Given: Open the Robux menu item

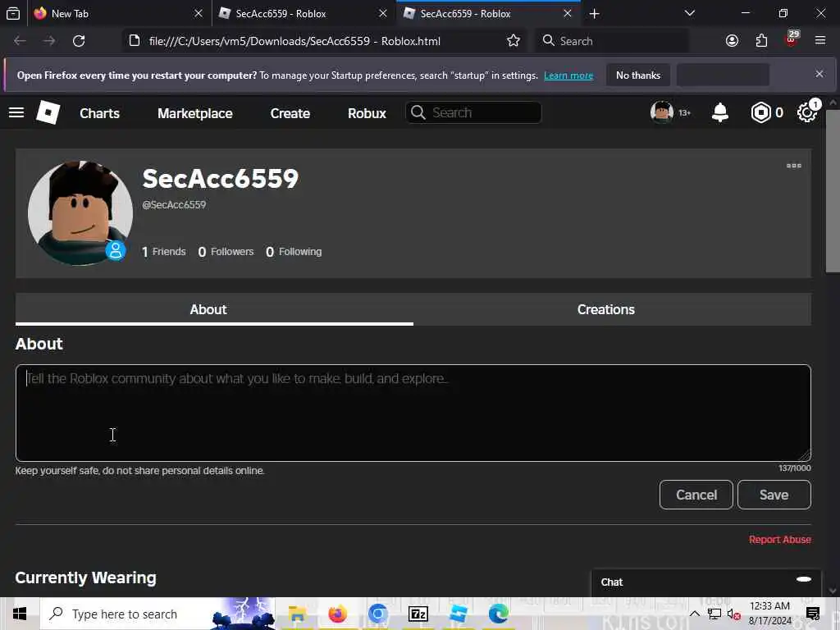Looking at the screenshot, I should point(367,113).
